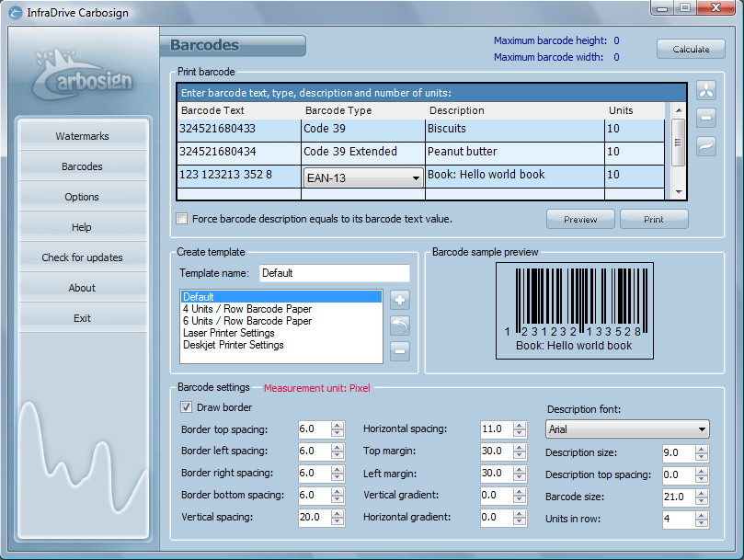Open the EAN-13 barcode type dropdown

pyautogui.click(x=416, y=177)
